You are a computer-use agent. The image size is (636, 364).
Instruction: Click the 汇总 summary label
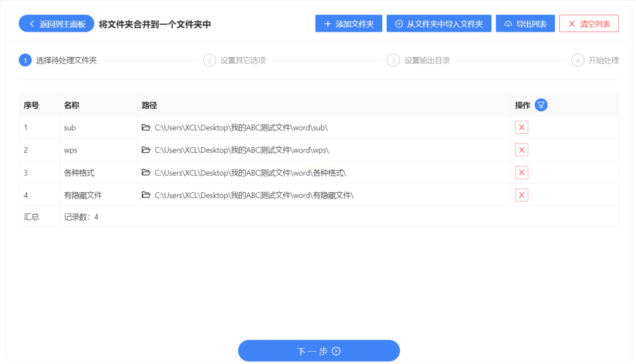pyautogui.click(x=31, y=217)
